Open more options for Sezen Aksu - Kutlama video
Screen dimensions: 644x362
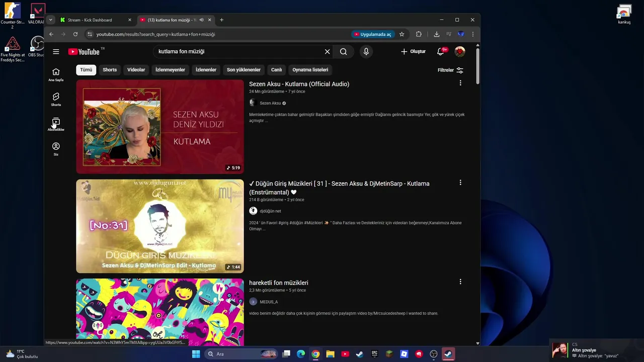pyautogui.click(x=460, y=83)
